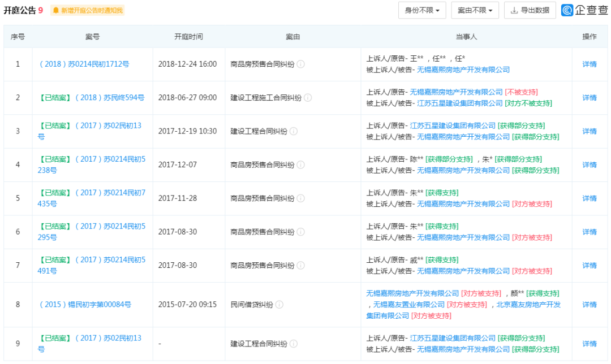The height and width of the screenshot is (364, 611).
Task: Click the 开庭公告 section title
Action: pos(19,10)
